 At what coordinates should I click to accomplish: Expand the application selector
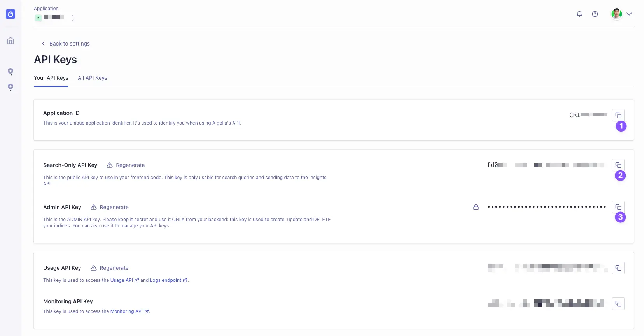click(x=72, y=18)
